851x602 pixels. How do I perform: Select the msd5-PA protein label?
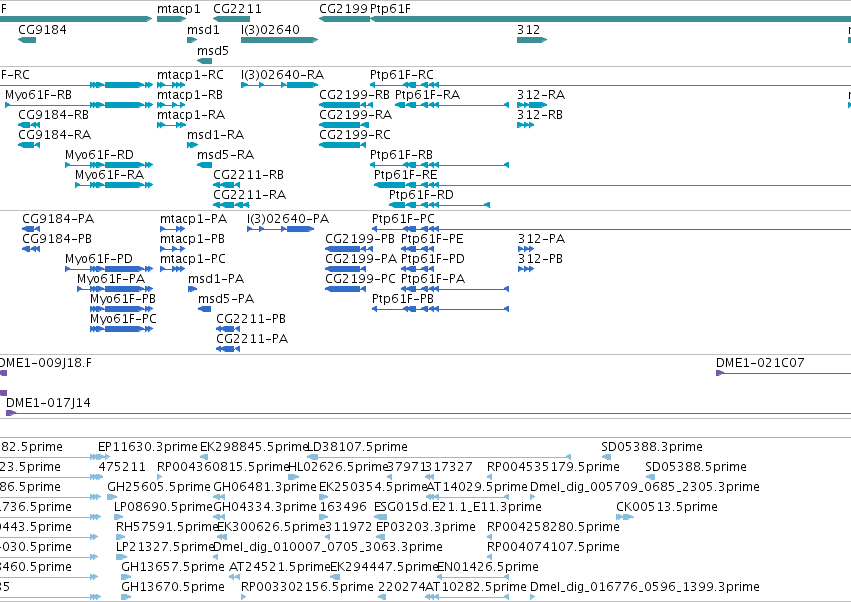(226, 300)
